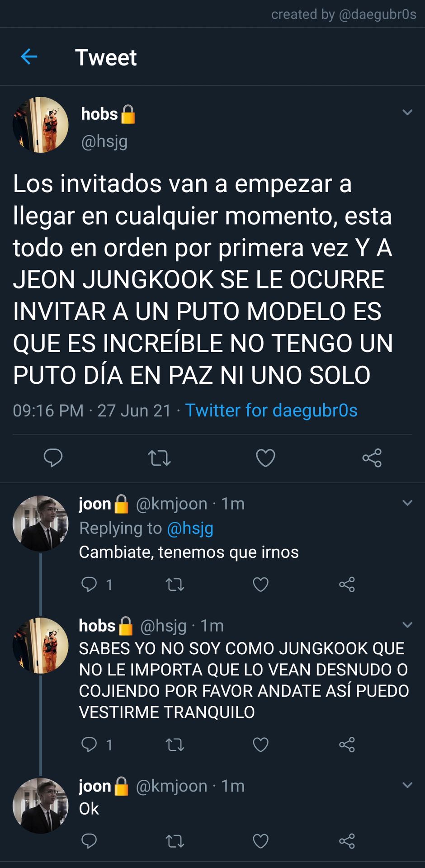Like the hobs 'SABES YO NO SOY' reply
The width and height of the screenshot is (425, 868).
click(260, 745)
